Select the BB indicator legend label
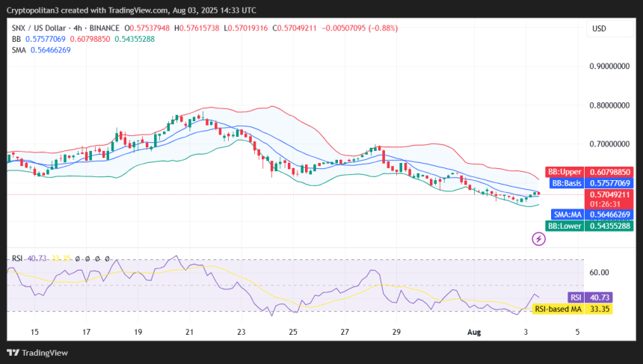This screenshot has width=643, height=364. click(x=16, y=39)
